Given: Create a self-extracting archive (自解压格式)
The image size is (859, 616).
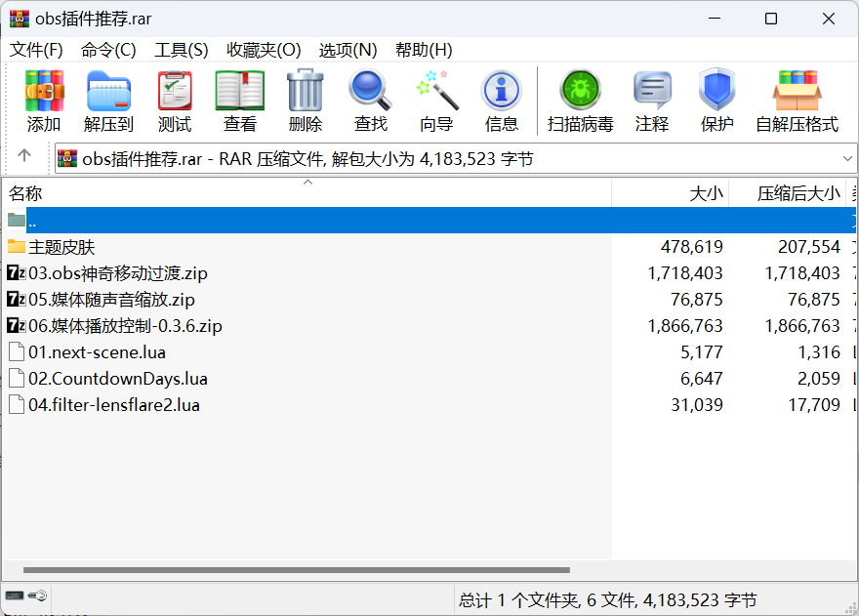Looking at the screenshot, I should (x=797, y=101).
